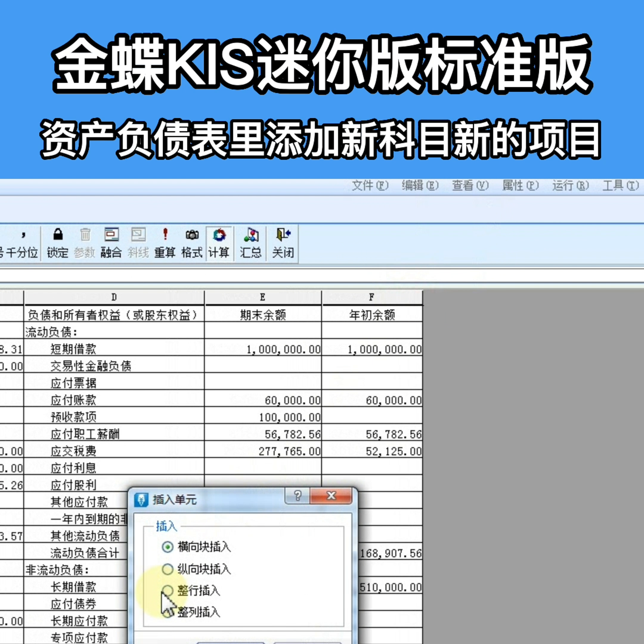Open the 属性(P) menu

(x=520, y=185)
